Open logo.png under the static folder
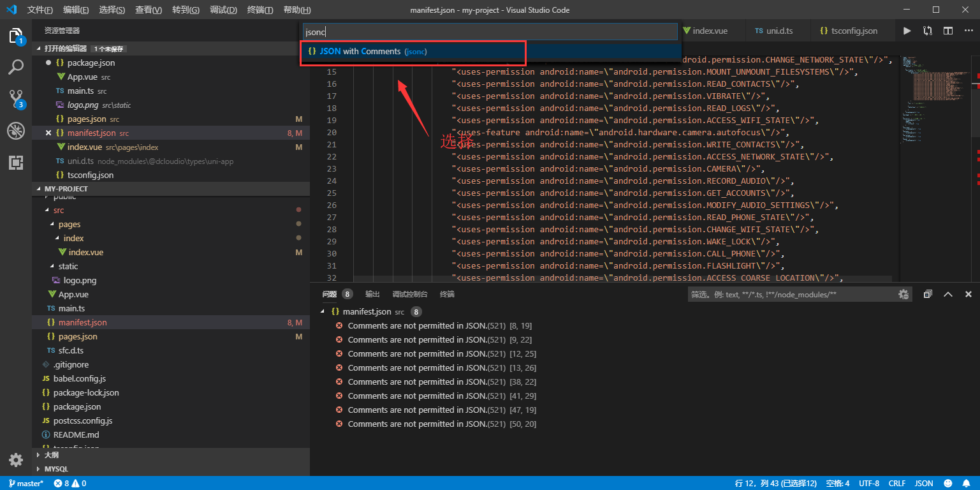The width and height of the screenshot is (980, 490). pyautogui.click(x=171, y=280)
